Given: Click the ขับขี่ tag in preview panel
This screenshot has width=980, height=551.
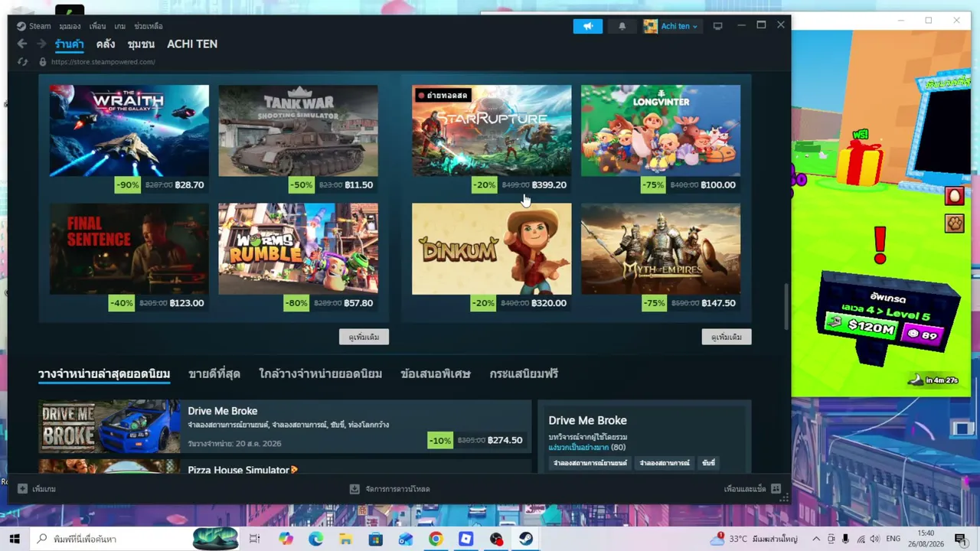Looking at the screenshot, I should tap(708, 463).
